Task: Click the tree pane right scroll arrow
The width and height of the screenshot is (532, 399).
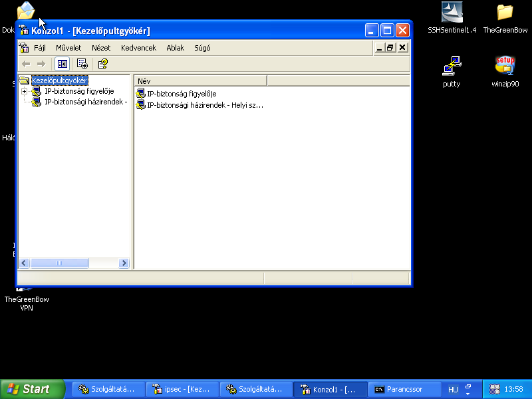Action: 124,263
